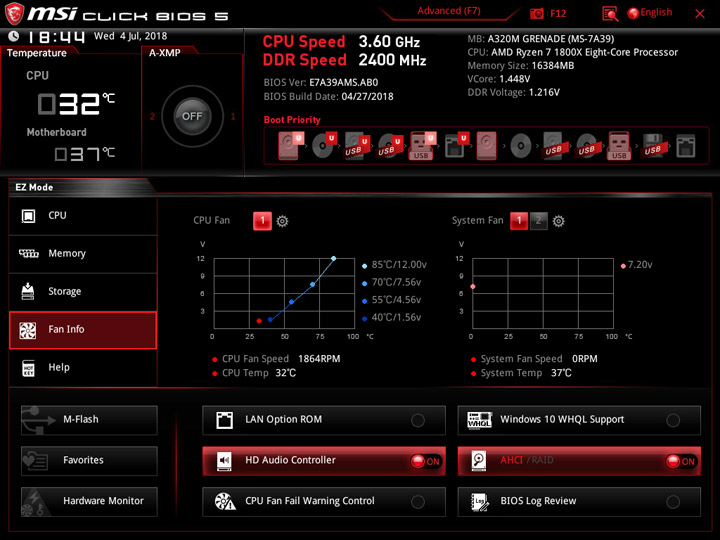
Task: Open System Fan settings gear icon
Action: coord(558,221)
